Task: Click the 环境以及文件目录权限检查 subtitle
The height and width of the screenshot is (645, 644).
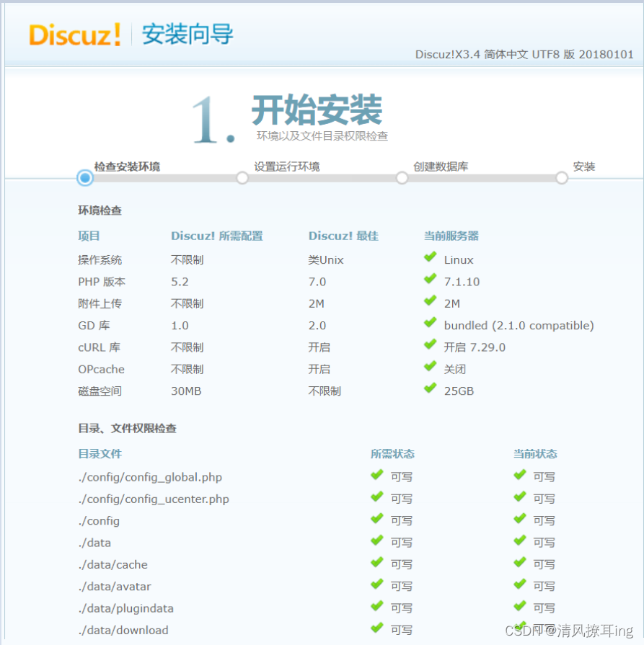Action: [322, 136]
